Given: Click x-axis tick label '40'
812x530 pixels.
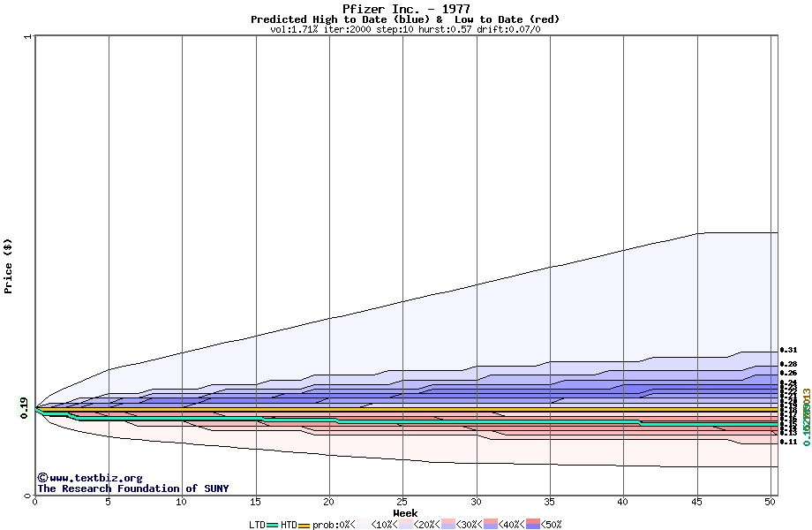Looking at the screenshot, I should pyautogui.click(x=623, y=502).
